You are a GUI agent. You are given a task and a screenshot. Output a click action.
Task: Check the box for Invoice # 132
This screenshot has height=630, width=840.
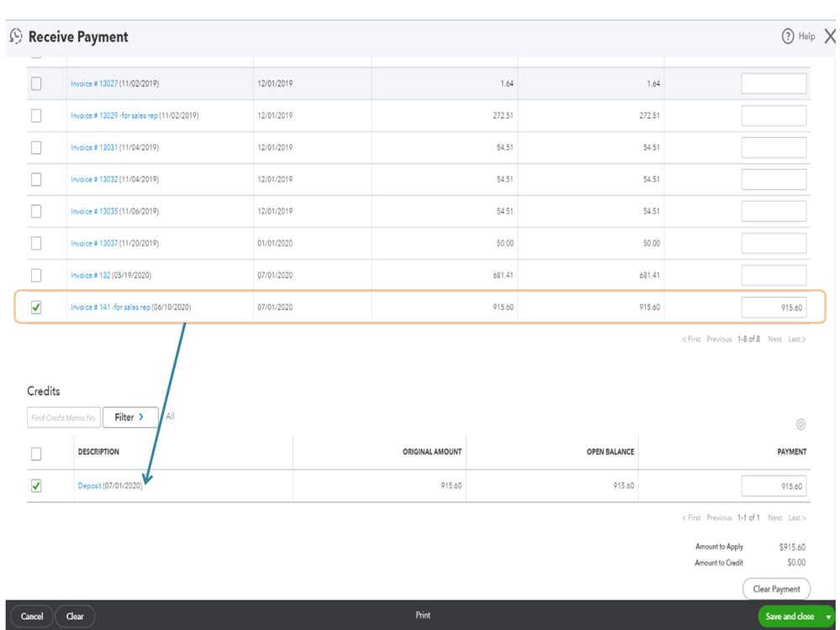(x=36, y=275)
